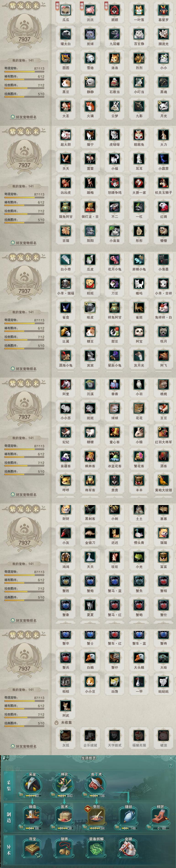Select the 烹饪 cooking skill icon
Viewport: 176px width, 868px height.
tap(96, 816)
